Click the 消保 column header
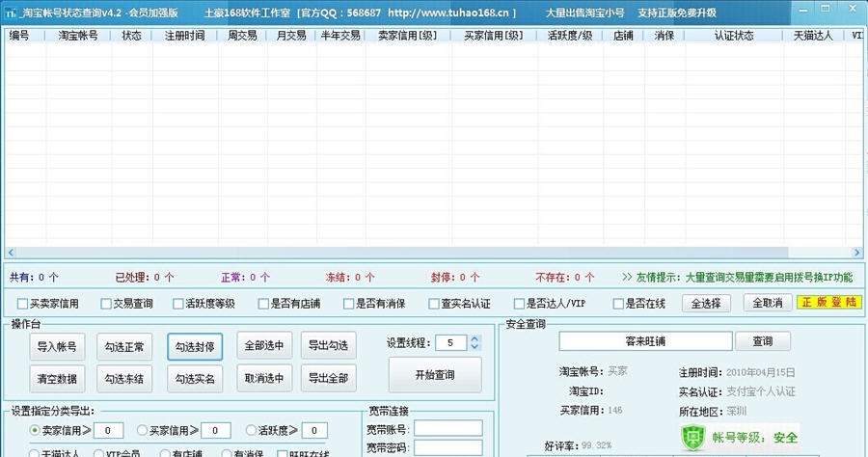This screenshot has width=868, height=457. click(x=665, y=36)
